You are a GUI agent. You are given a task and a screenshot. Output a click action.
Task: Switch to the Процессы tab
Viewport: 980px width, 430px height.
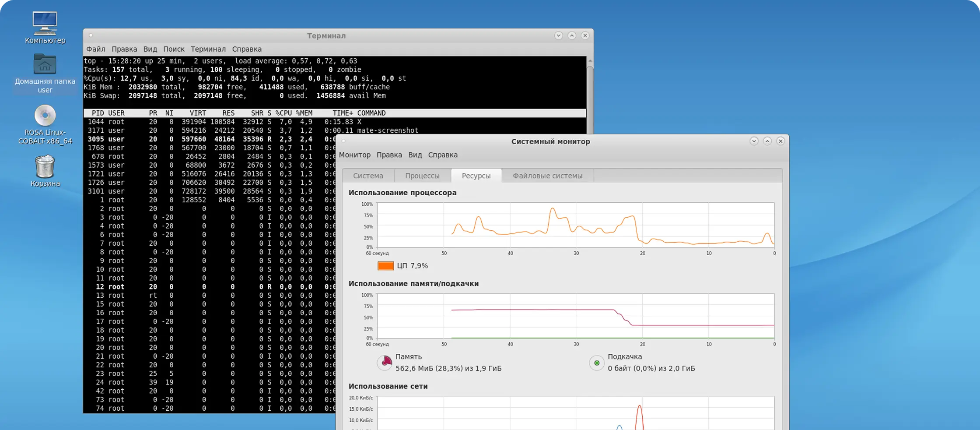pyautogui.click(x=422, y=176)
